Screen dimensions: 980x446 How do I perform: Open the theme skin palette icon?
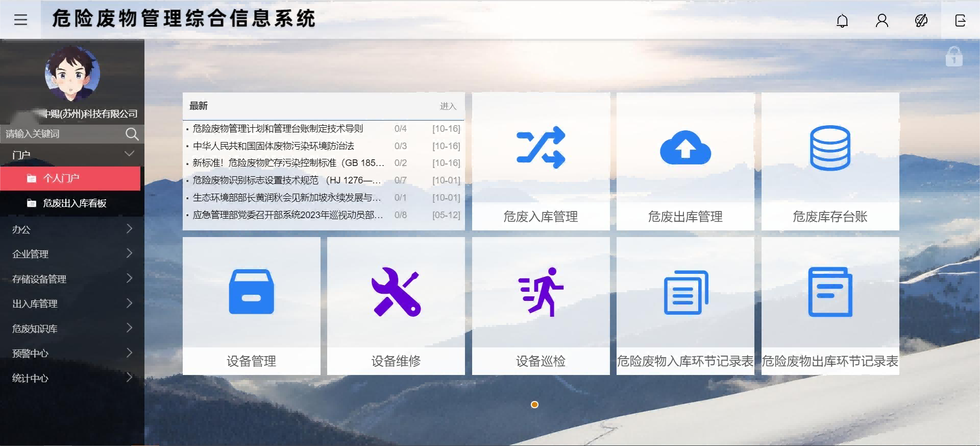click(921, 20)
